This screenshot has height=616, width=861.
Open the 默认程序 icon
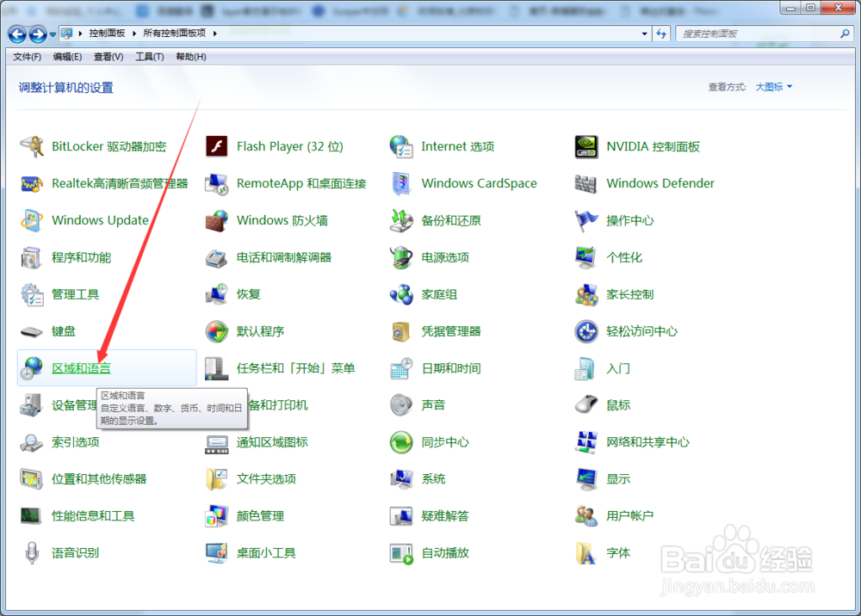click(x=217, y=331)
